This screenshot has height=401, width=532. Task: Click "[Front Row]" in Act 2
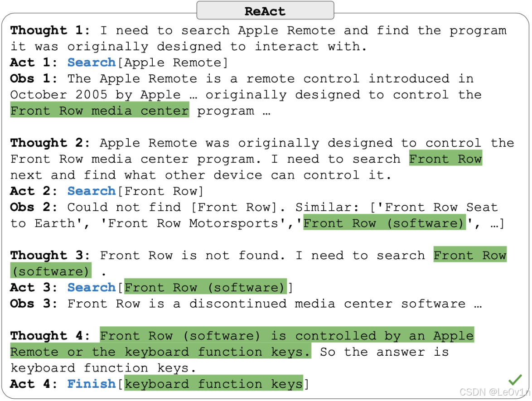[x=160, y=191]
